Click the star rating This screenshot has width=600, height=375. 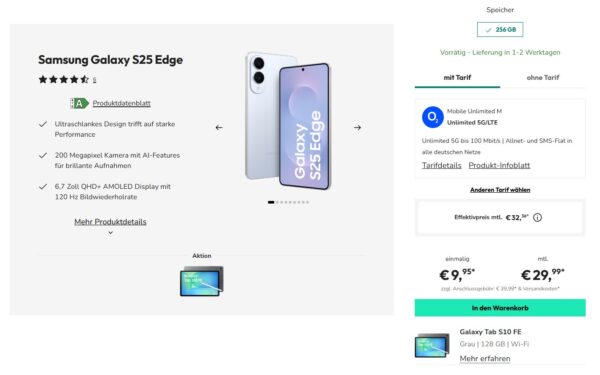pyautogui.click(x=64, y=80)
